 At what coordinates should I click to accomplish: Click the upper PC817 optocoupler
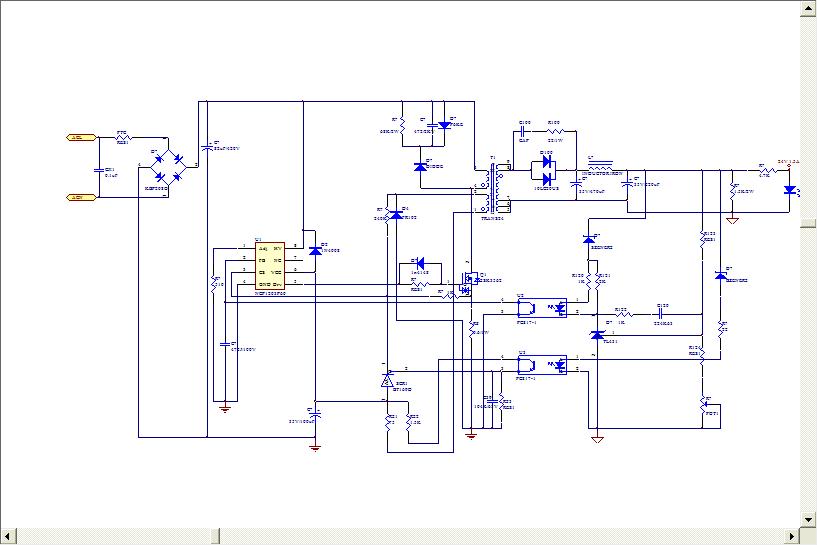(542, 308)
